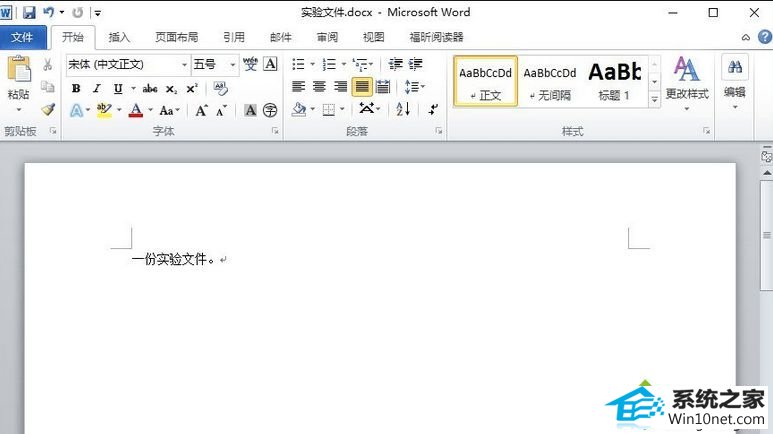Toggle Bold formatting
The image size is (773, 434).
pos(76,88)
